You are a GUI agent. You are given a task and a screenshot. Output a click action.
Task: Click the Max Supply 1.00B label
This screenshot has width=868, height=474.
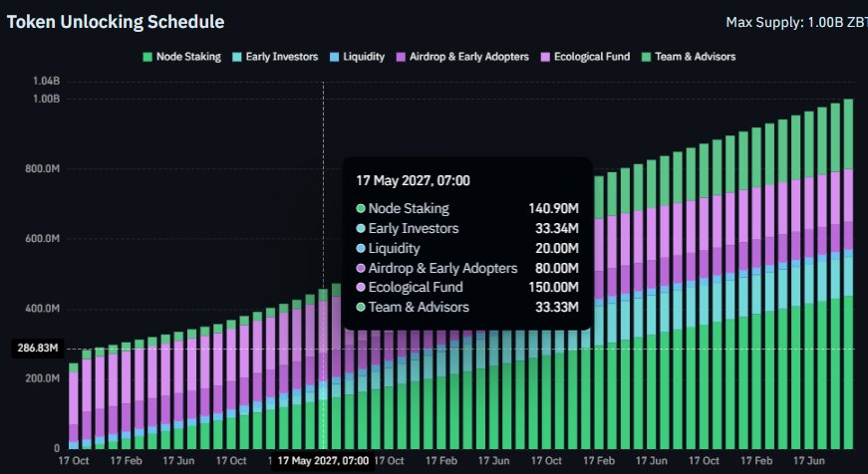click(x=796, y=23)
